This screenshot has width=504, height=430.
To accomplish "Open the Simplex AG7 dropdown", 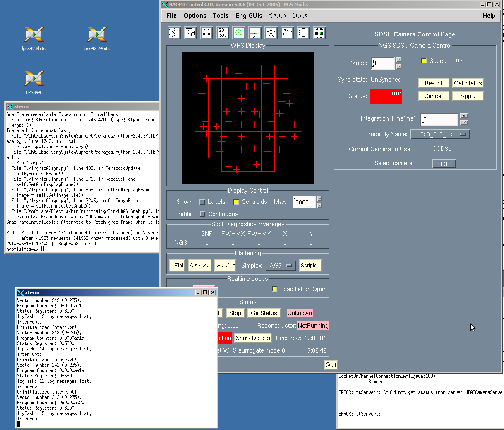I will pos(281,266).
